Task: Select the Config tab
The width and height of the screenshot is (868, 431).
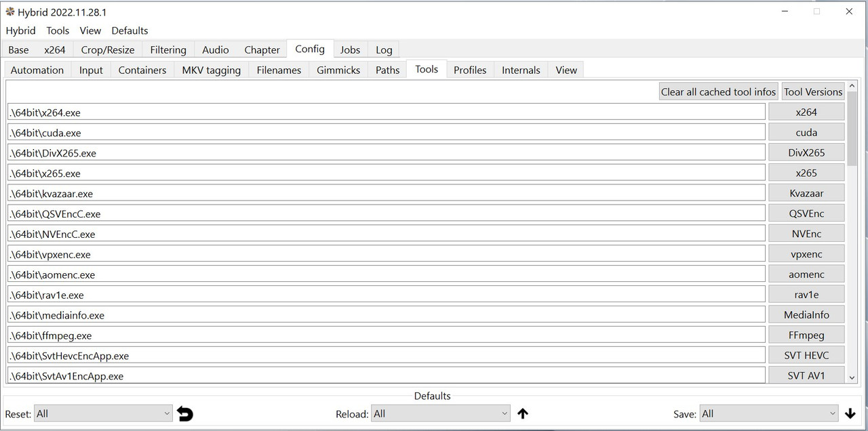Action: pos(310,49)
